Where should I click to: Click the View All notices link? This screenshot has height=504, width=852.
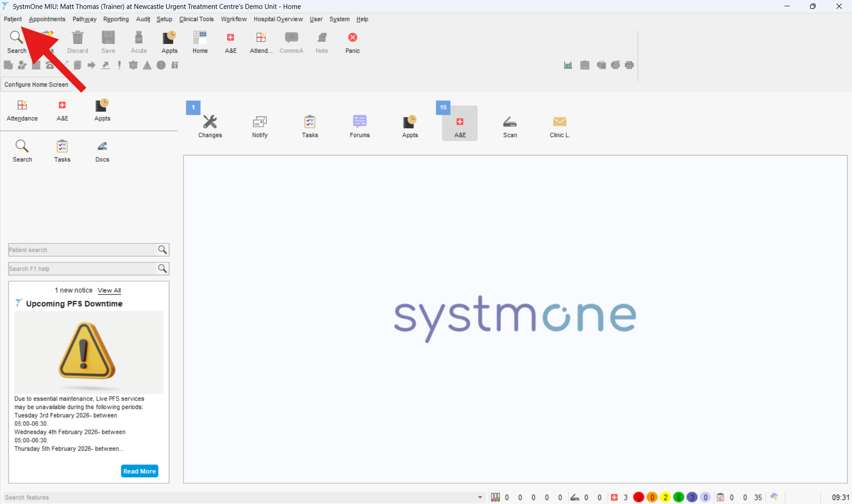[109, 290]
